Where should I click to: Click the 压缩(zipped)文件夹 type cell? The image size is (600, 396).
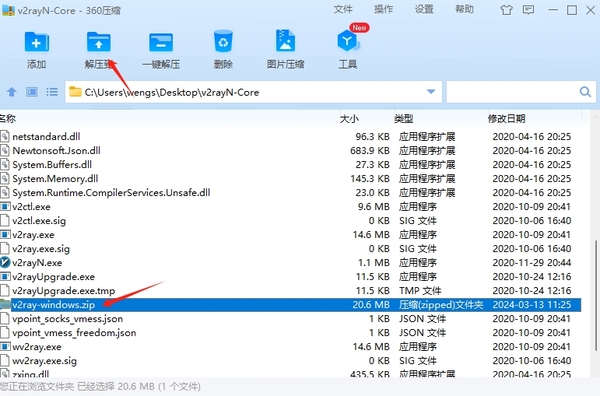(x=441, y=305)
